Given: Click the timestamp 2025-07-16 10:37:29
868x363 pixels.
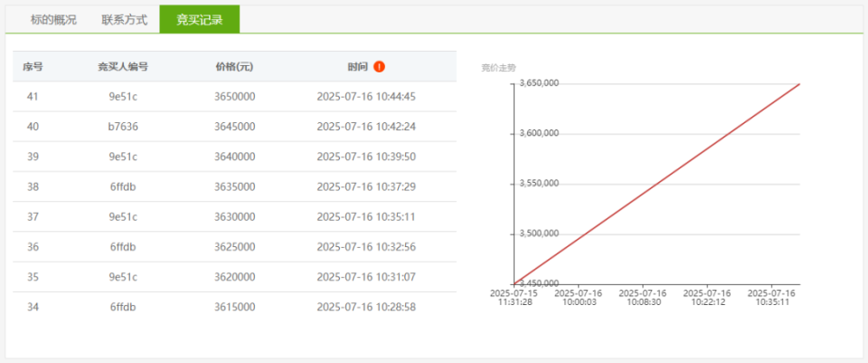Looking at the screenshot, I should click(366, 186).
